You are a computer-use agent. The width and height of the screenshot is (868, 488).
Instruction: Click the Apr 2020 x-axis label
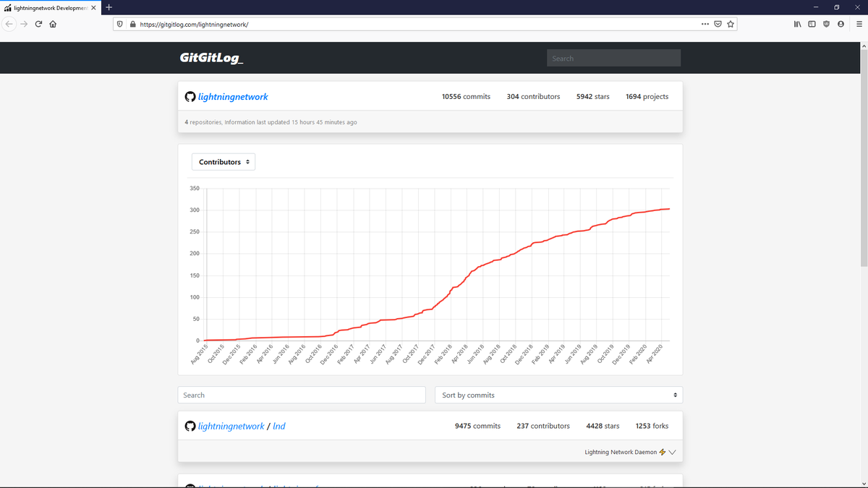pyautogui.click(x=654, y=353)
